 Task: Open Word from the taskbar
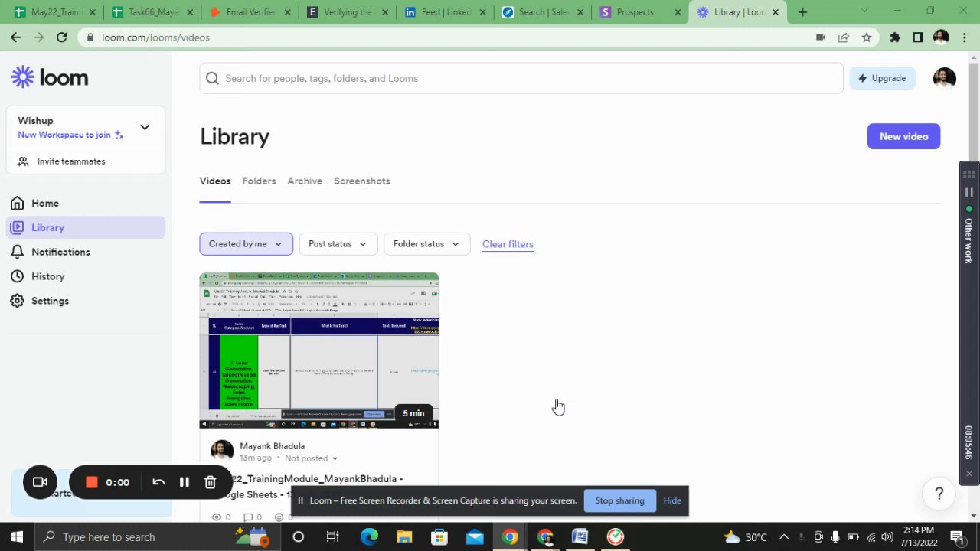pos(580,536)
